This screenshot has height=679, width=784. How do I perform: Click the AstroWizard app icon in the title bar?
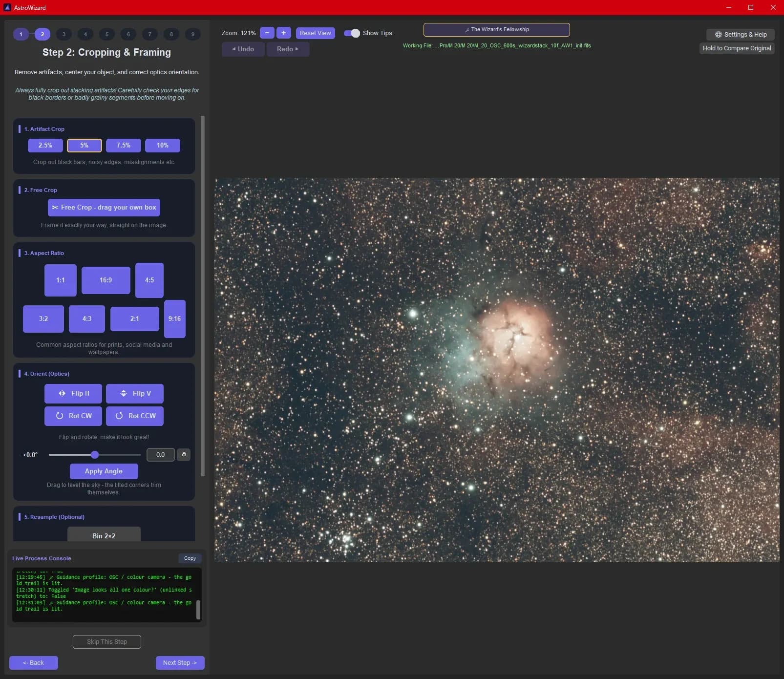[7, 7]
